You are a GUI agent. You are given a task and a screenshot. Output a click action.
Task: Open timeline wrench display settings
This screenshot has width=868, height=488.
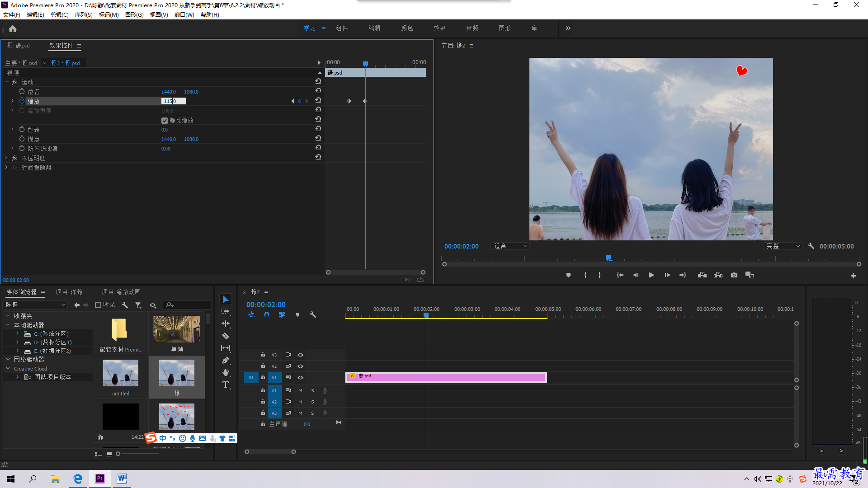coord(313,314)
